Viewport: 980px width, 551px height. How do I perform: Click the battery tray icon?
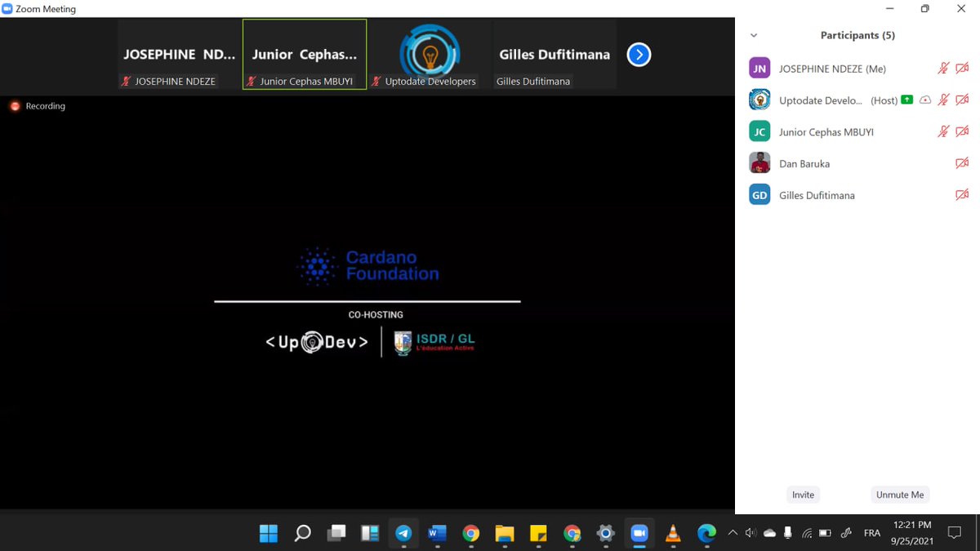point(825,533)
